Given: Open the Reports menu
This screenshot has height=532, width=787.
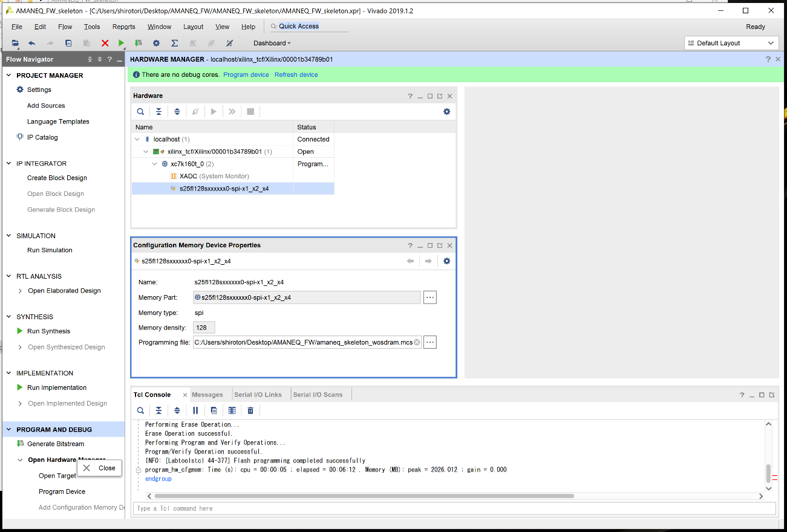Looking at the screenshot, I should (x=123, y=27).
